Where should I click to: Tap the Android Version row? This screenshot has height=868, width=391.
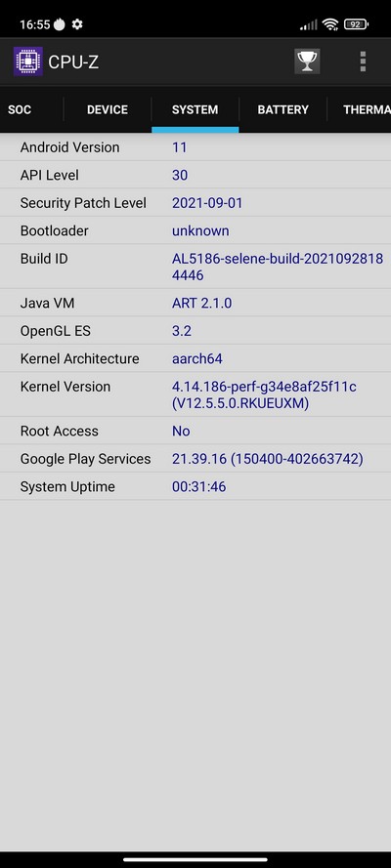pos(195,147)
